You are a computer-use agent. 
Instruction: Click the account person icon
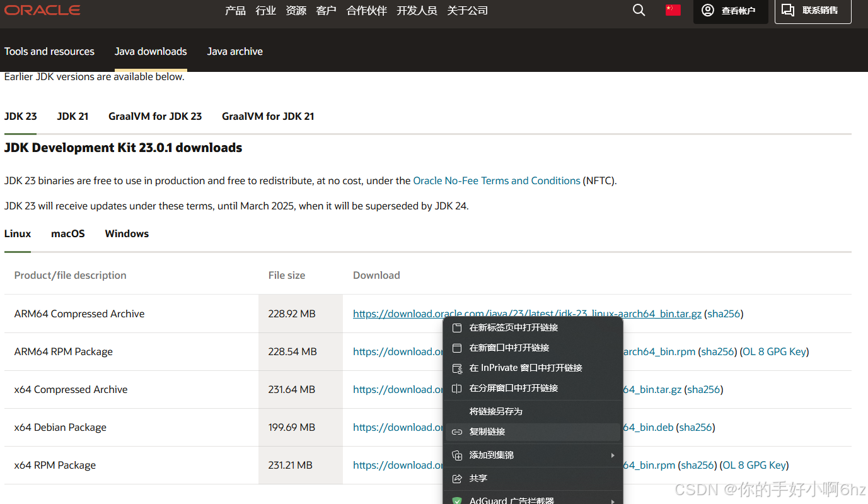pos(708,10)
